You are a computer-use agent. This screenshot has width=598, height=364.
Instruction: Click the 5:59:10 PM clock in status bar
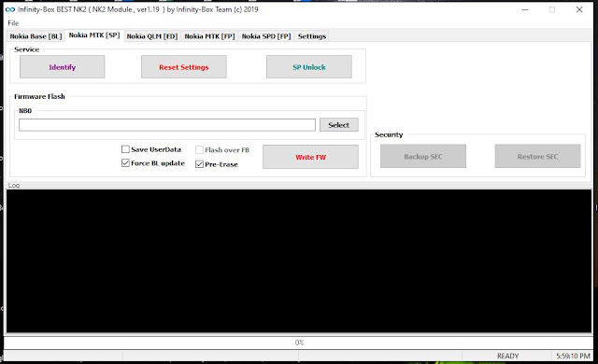[573, 356]
